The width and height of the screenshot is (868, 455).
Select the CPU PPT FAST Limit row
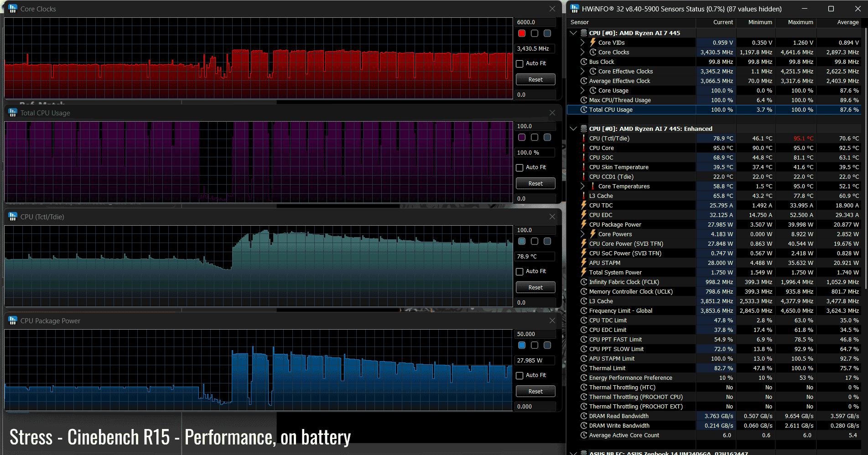coord(714,339)
